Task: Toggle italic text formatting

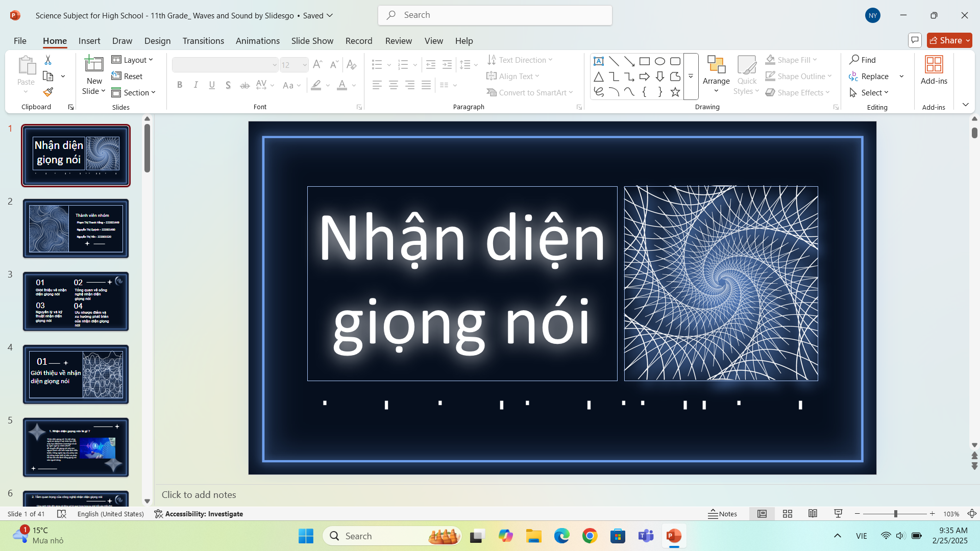Action: [195, 85]
